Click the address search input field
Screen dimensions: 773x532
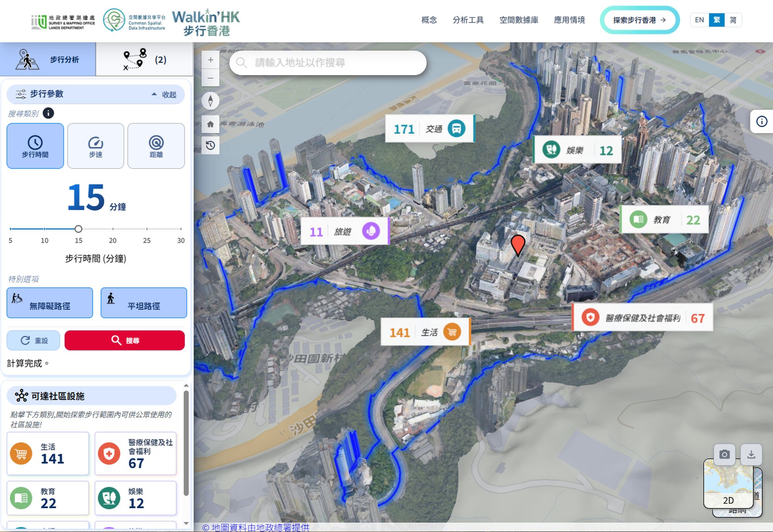click(x=328, y=63)
